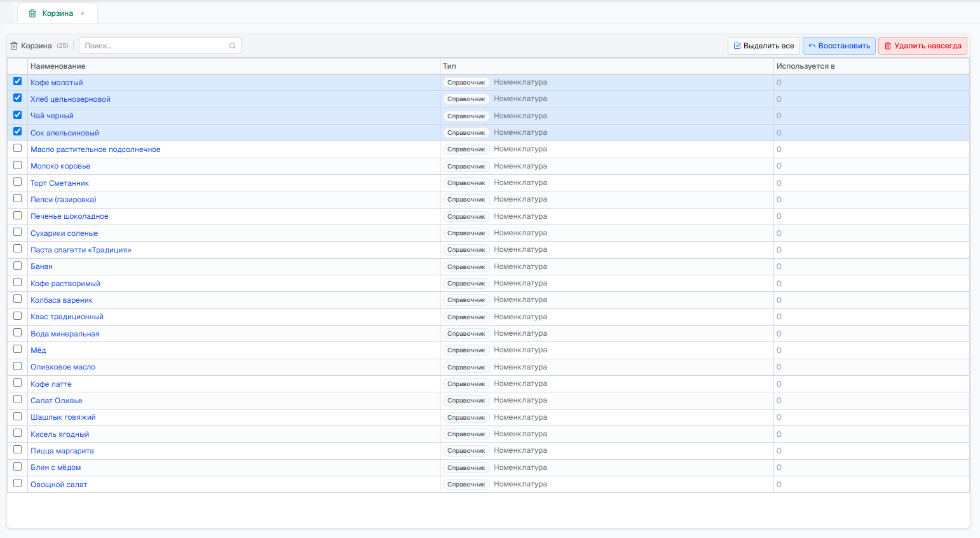Click the Справочник tag in the Сухарики соленые row
Image resolution: width=980 pixels, height=538 pixels.
(466, 233)
